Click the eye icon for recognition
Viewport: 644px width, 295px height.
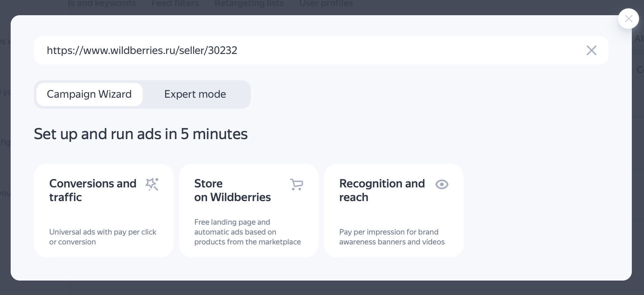click(442, 184)
